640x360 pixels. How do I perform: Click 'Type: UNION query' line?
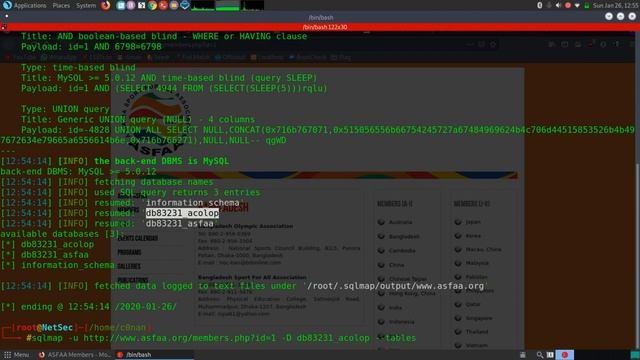[65, 109]
